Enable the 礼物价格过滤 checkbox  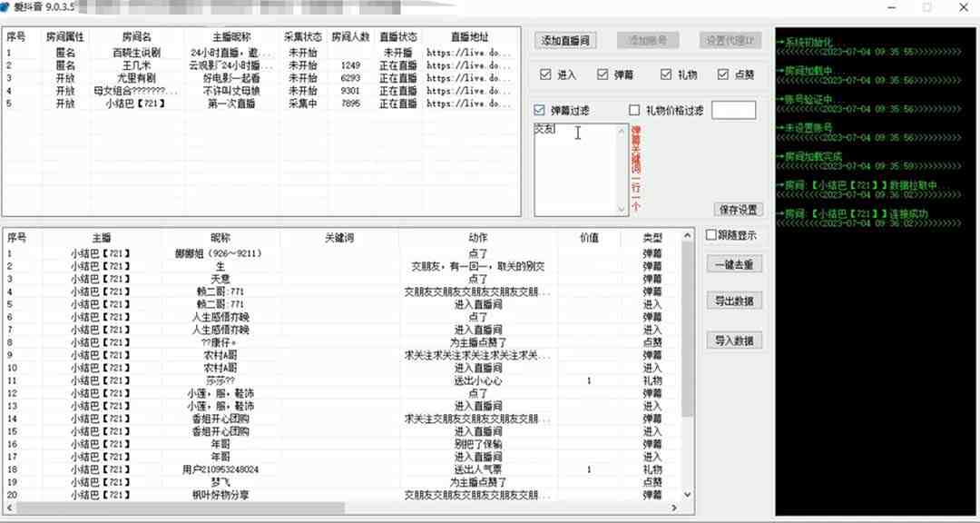(635, 109)
